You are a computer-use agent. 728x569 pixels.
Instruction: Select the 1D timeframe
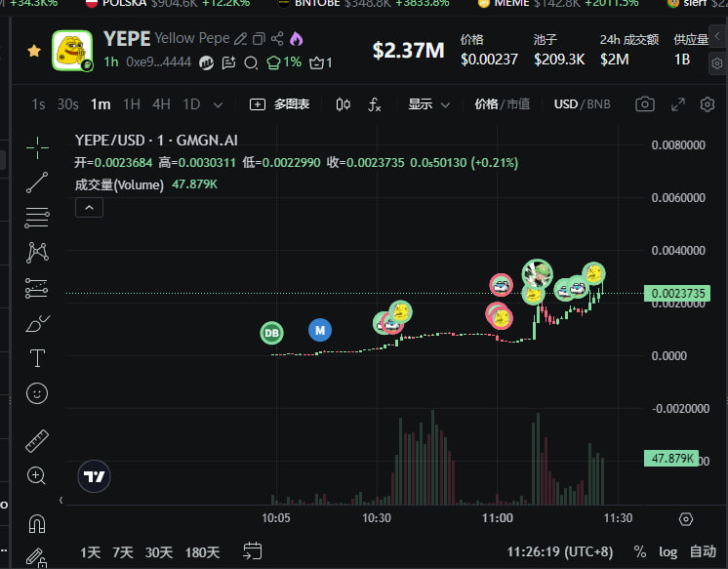(x=191, y=104)
